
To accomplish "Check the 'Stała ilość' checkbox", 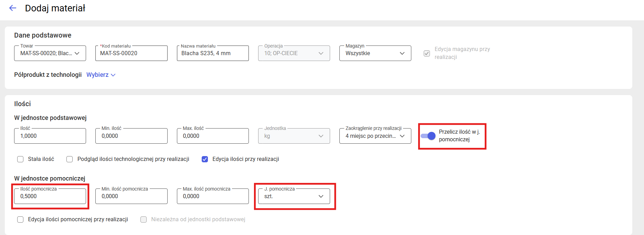I will (x=20, y=159).
